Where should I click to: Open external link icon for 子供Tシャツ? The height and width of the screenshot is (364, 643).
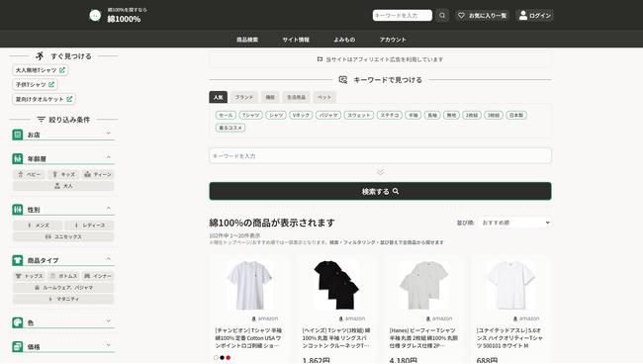51,84
